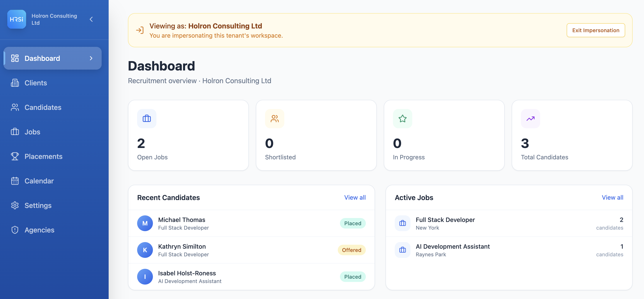Click Isabel Holst-Roness's Placed status badge

tap(352, 276)
